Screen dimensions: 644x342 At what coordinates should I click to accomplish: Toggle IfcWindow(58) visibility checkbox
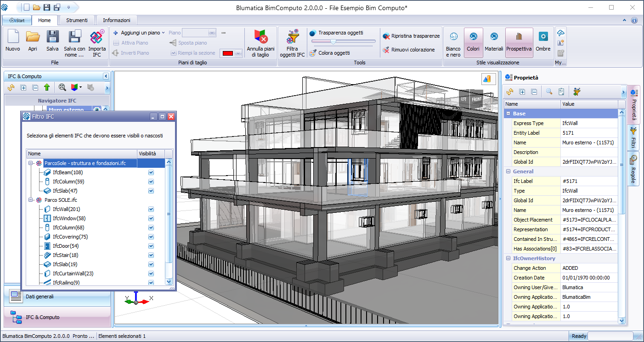[x=151, y=218]
